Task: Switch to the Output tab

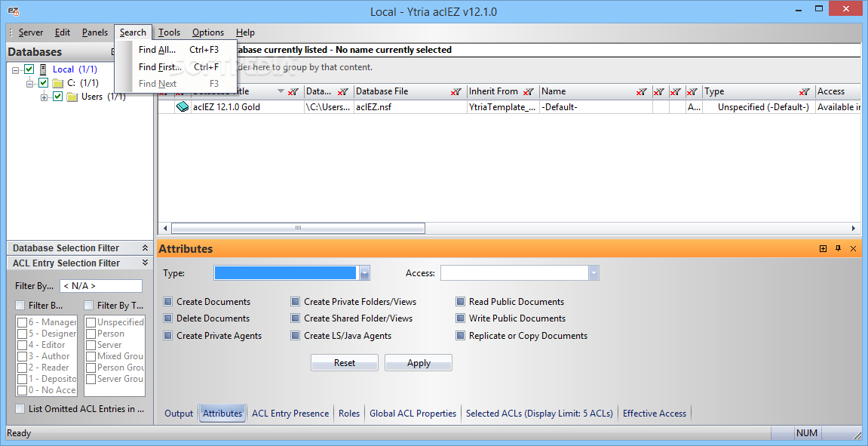Action: [x=179, y=414]
